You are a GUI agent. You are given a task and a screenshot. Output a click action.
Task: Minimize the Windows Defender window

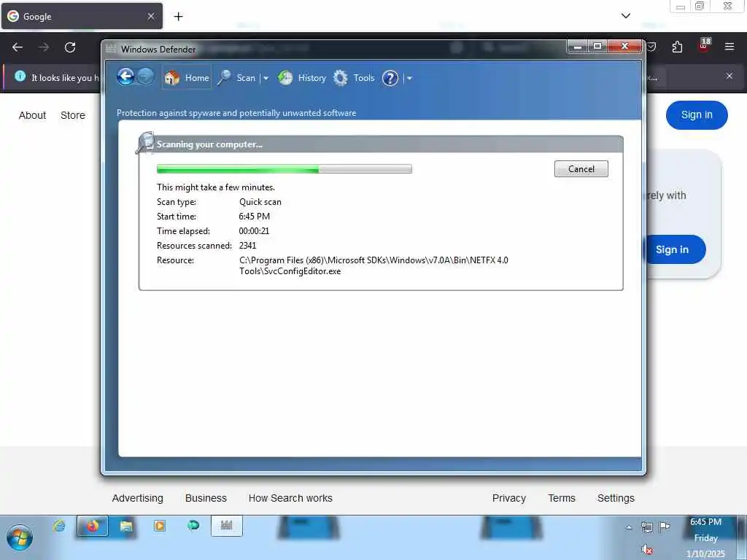click(x=578, y=46)
